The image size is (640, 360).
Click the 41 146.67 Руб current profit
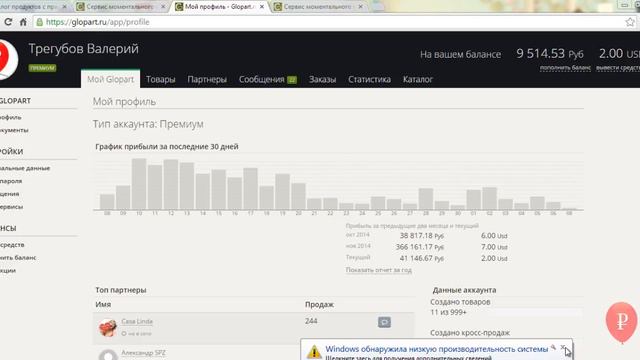click(x=422, y=258)
